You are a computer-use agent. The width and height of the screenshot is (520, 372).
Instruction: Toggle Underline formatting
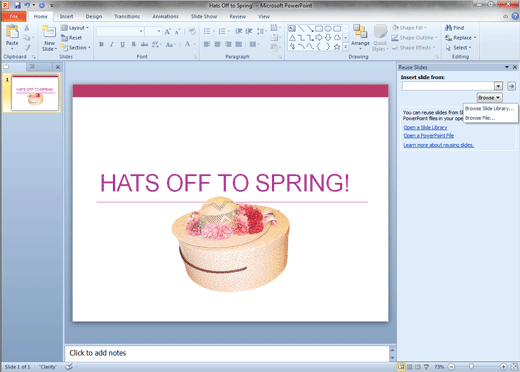click(122, 44)
